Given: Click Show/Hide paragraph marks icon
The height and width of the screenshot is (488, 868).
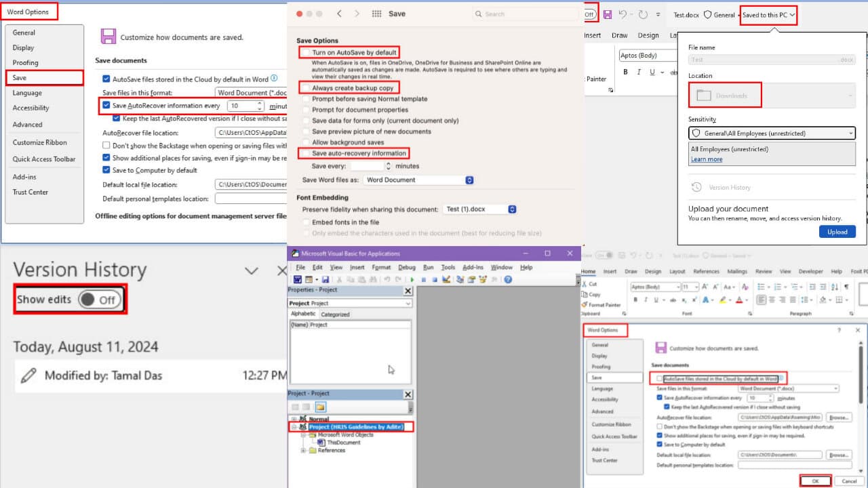Looking at the screenshot, I should click(846, 287).
